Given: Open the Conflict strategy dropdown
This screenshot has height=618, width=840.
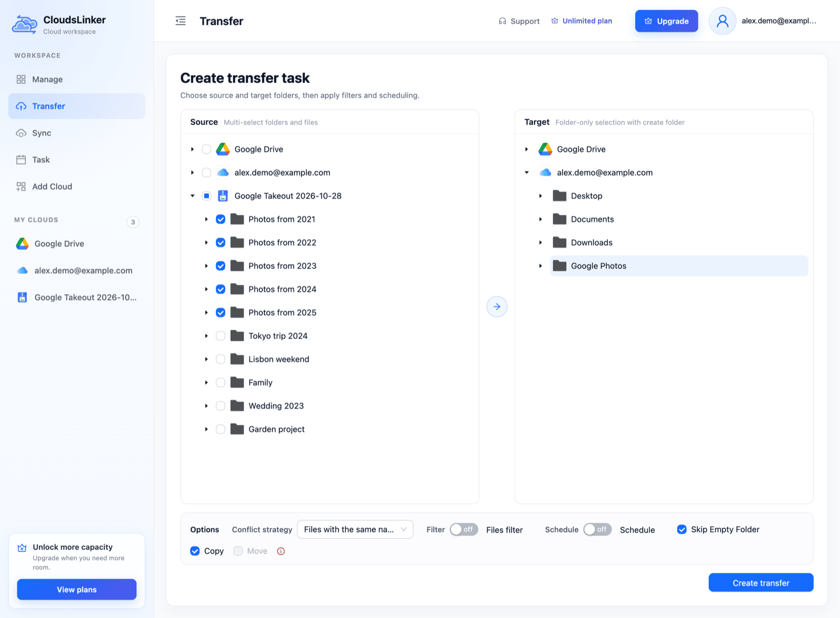Looking at the screenshot, I should coord(355,529).
